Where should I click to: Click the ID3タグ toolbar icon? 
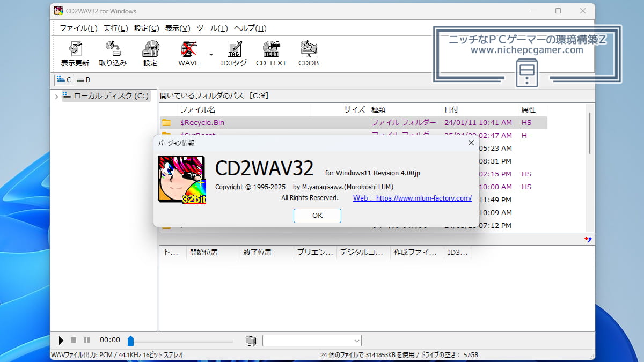click(233, 53)
